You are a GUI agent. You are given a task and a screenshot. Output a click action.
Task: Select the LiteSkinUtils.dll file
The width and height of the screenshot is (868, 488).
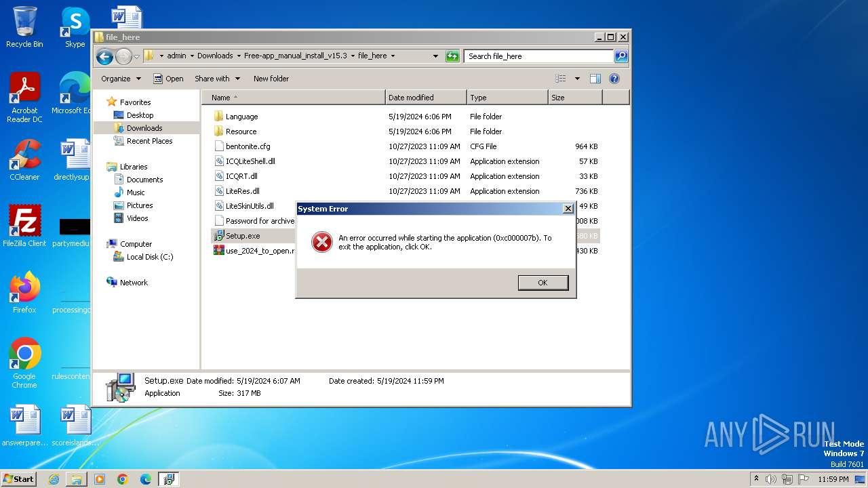250,206
